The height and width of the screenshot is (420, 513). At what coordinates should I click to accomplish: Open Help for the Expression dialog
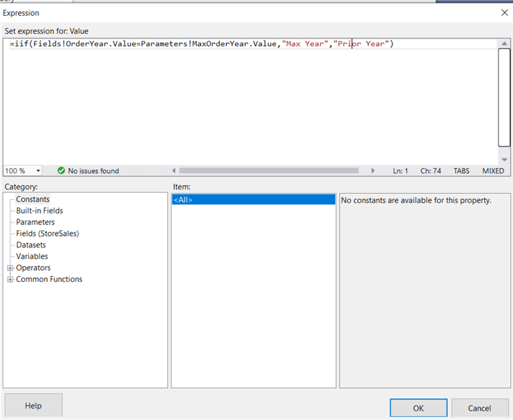[x=33, y=406]
